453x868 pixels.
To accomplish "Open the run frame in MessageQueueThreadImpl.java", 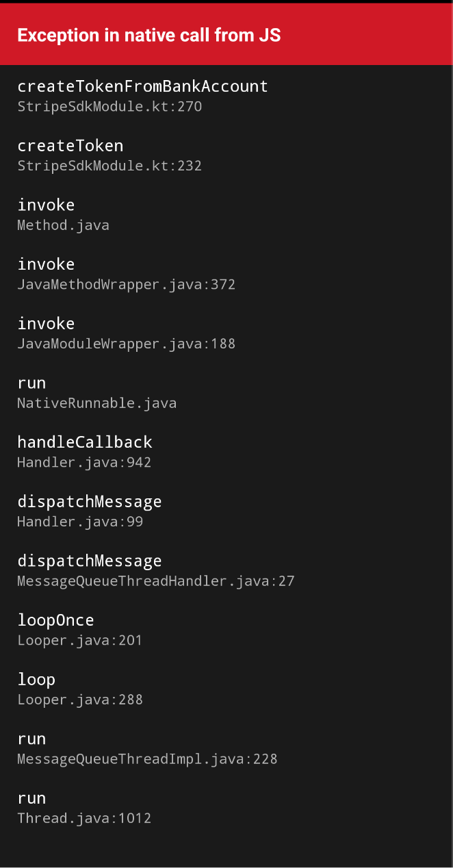I will point(31,739).
